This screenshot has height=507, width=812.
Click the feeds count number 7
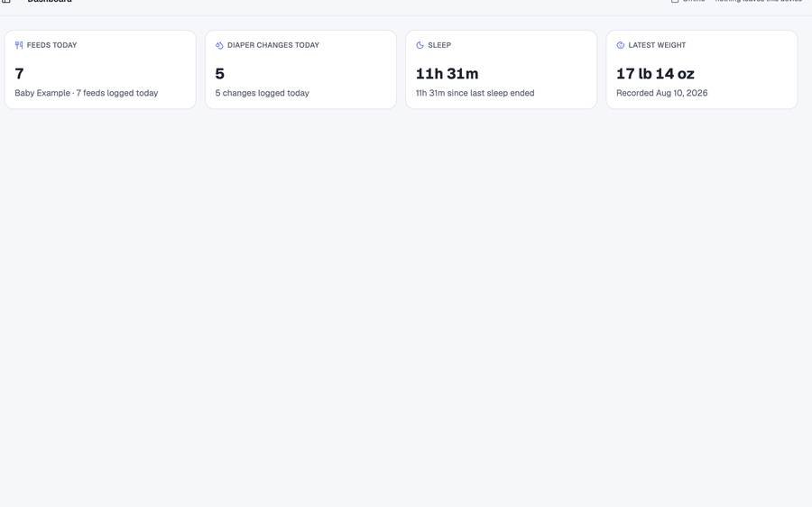19,74
